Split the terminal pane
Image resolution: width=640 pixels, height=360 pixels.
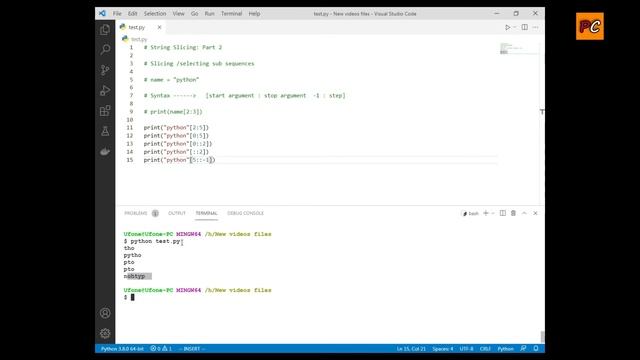point(503,213)
